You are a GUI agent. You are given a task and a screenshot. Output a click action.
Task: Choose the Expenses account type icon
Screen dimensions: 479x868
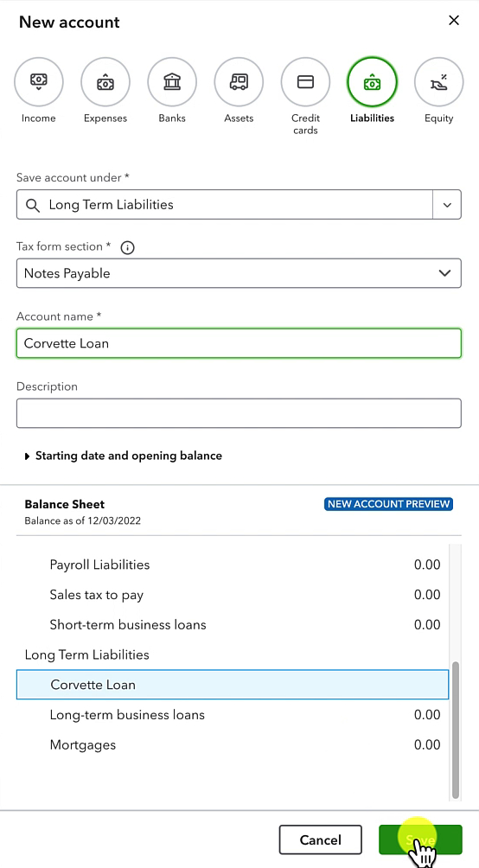105,82
